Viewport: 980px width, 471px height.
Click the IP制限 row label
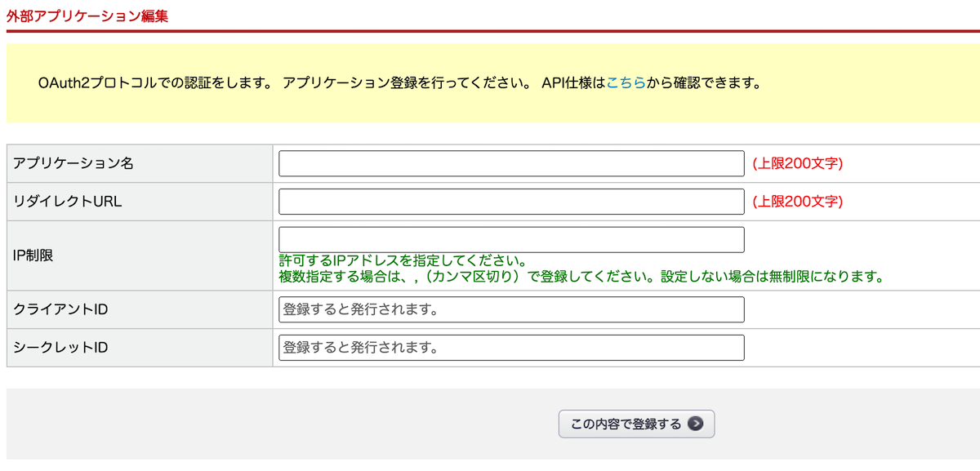33,255
